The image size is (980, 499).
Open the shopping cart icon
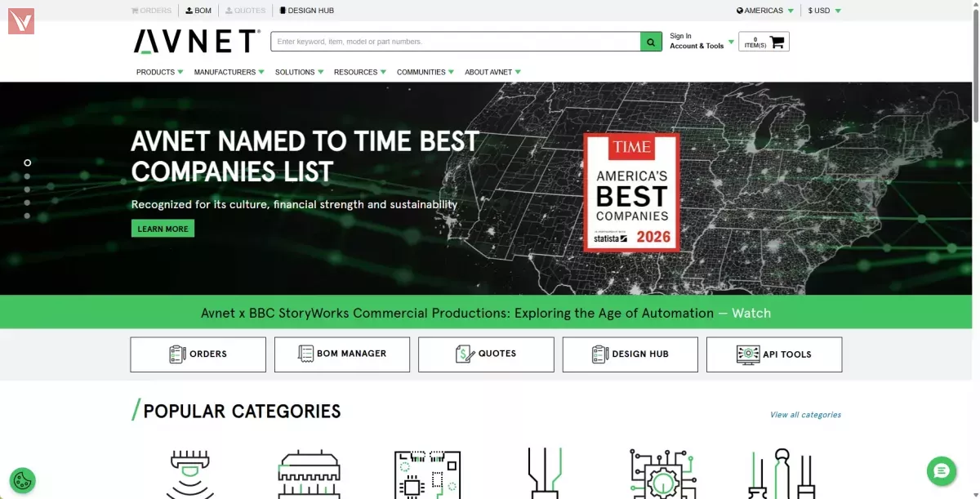pyautogui.click(x=777, y=42)
